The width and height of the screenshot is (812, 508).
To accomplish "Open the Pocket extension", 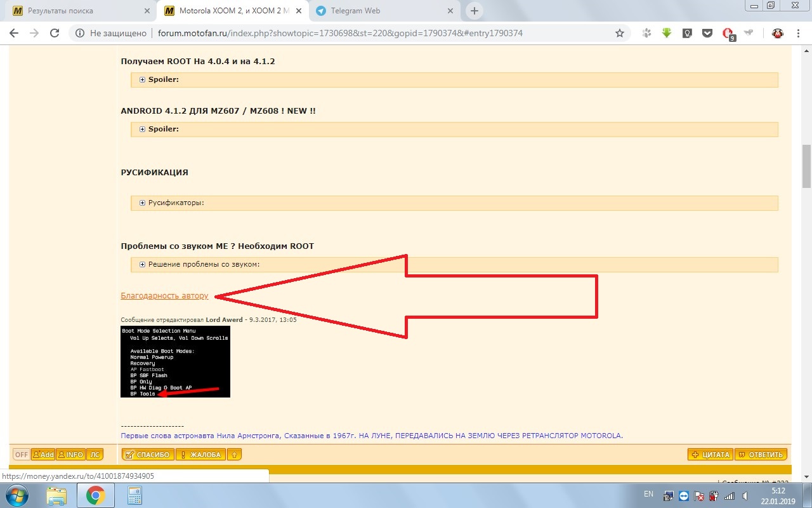I will (707, 33).
